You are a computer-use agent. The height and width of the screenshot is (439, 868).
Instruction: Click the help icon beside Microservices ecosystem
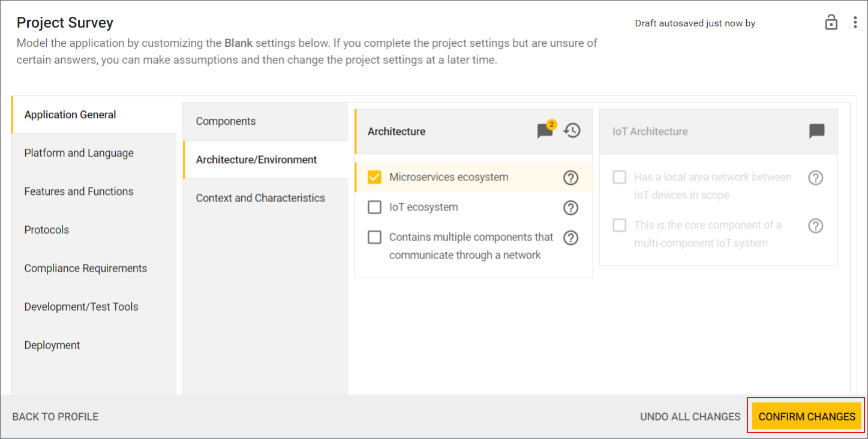click(x=570, y=178)
